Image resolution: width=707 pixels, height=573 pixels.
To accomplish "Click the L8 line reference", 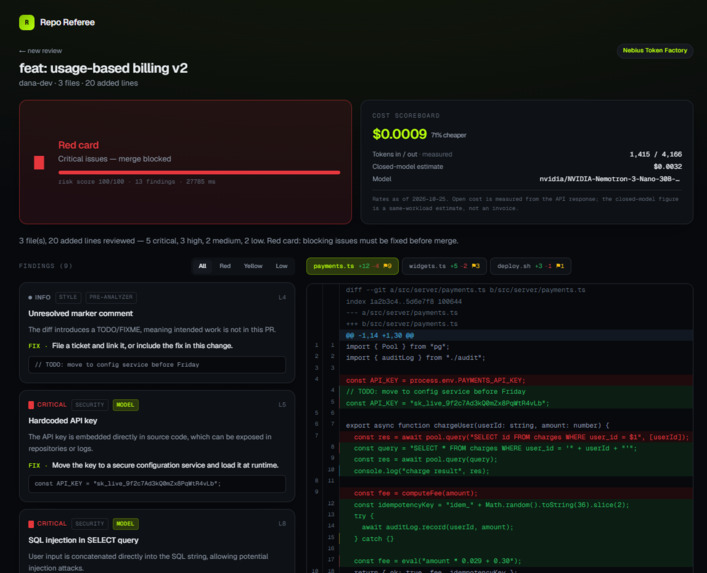I will [282, 524].
